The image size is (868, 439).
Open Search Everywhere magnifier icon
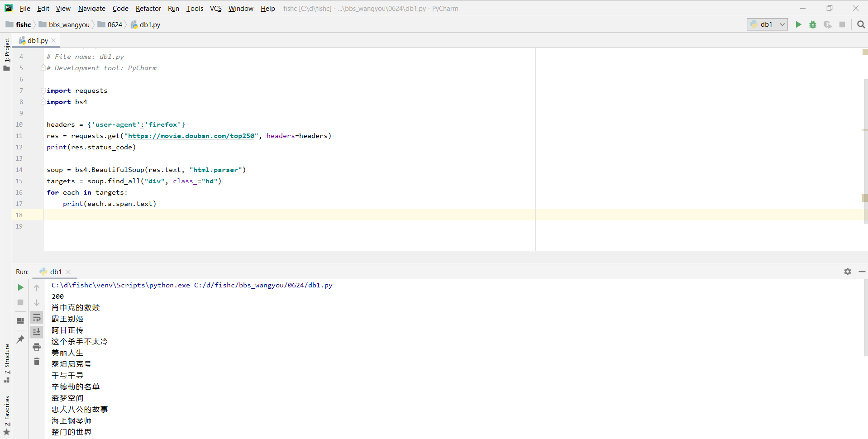(x=861, y=24)
